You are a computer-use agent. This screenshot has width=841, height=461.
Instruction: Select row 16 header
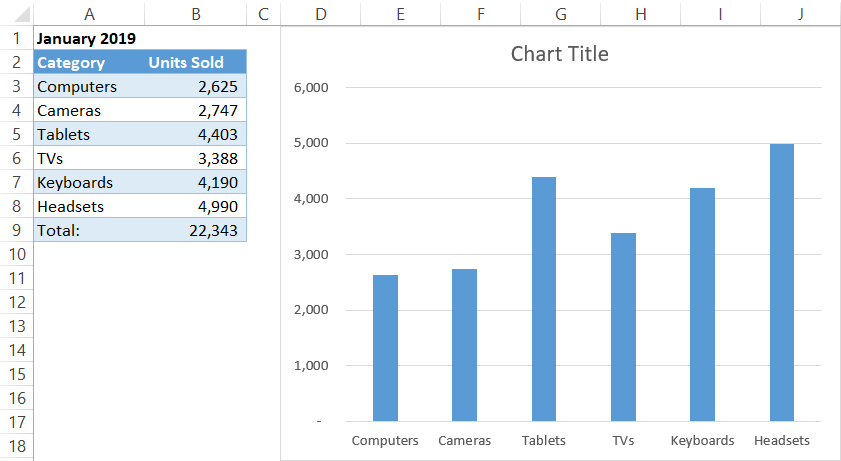click(x=17, y=398)
